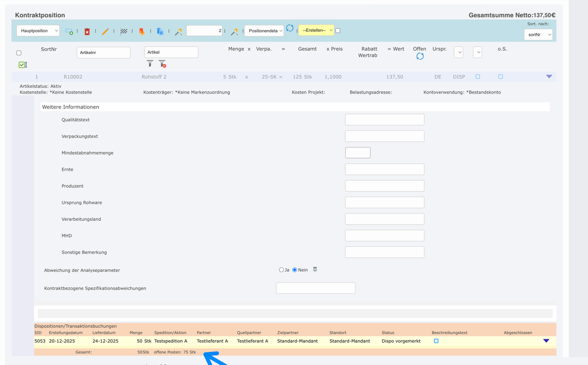
Task: Select the Nein radio button for Abweichung der Analyseparameter
Action: [294, 270]
